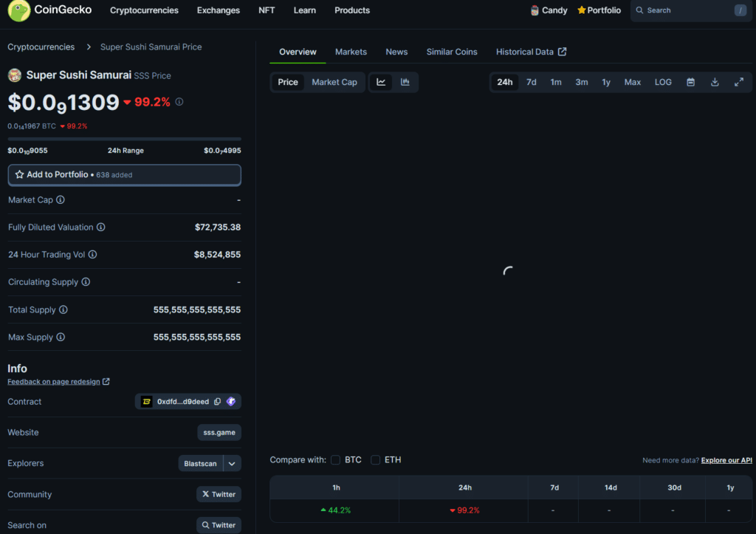Image resolution: width=756 pixels, height=534 pixels.
Task: Download the chart data
Action: 715,82
